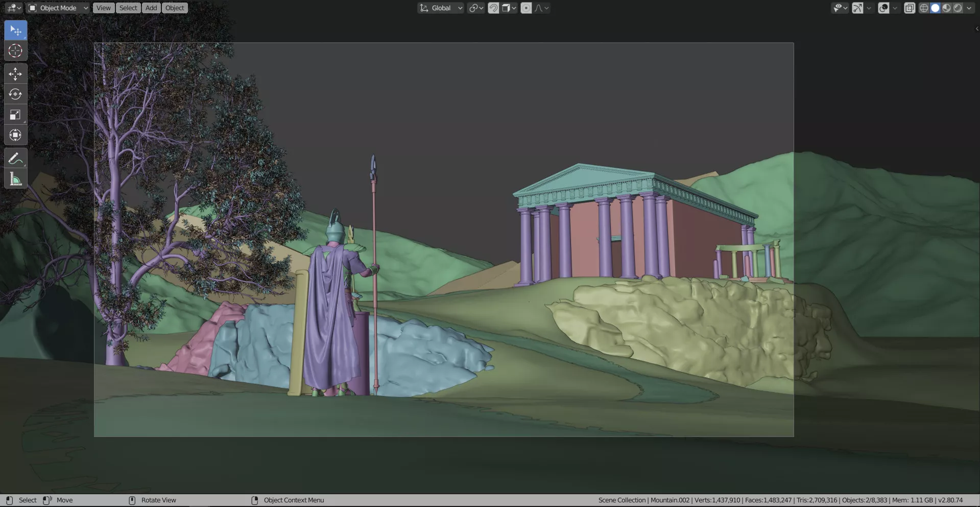Select the Measure ruler tool
This screenshot has width=980, height=507.
click(15, 179)
